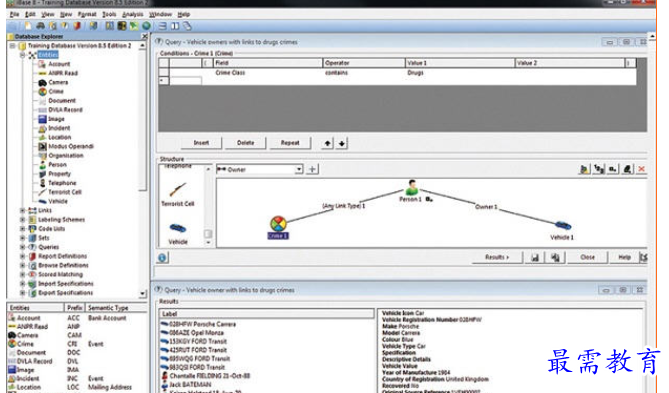Select the Owner 1 link label in diagram

pyautogui.click(x=486, y=207)
